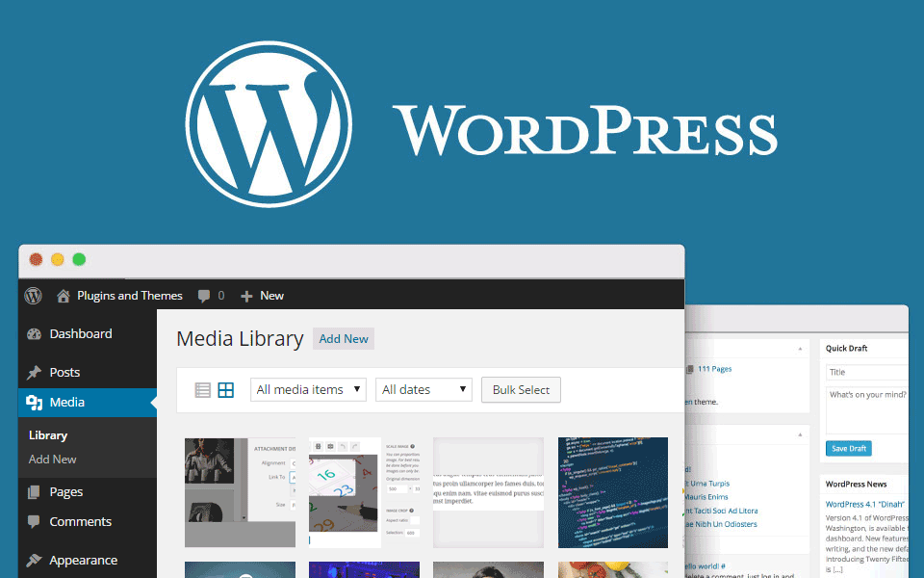Screen dimensions: 924x578
Task: Switch Media Library to list view
Action: (203, 390)
